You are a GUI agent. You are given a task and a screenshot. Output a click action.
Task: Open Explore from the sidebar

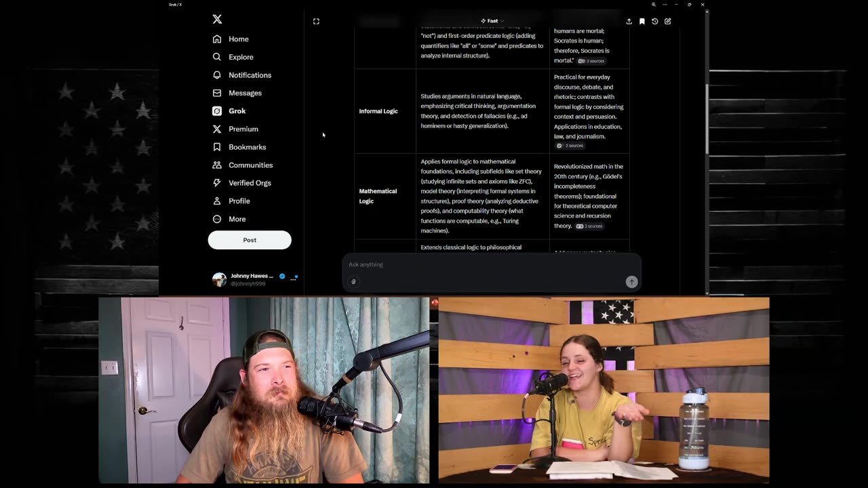(241, 58)
